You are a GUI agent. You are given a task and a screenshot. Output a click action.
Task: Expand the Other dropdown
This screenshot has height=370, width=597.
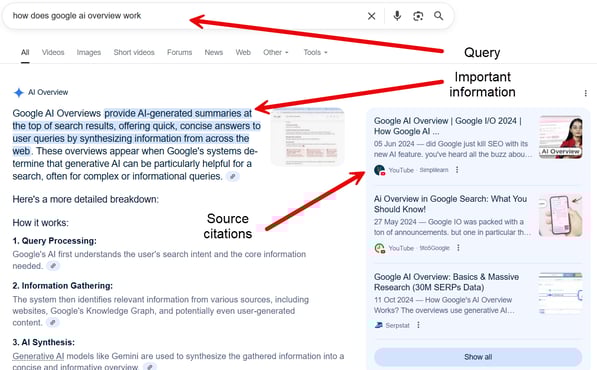(x=276, y=52)
